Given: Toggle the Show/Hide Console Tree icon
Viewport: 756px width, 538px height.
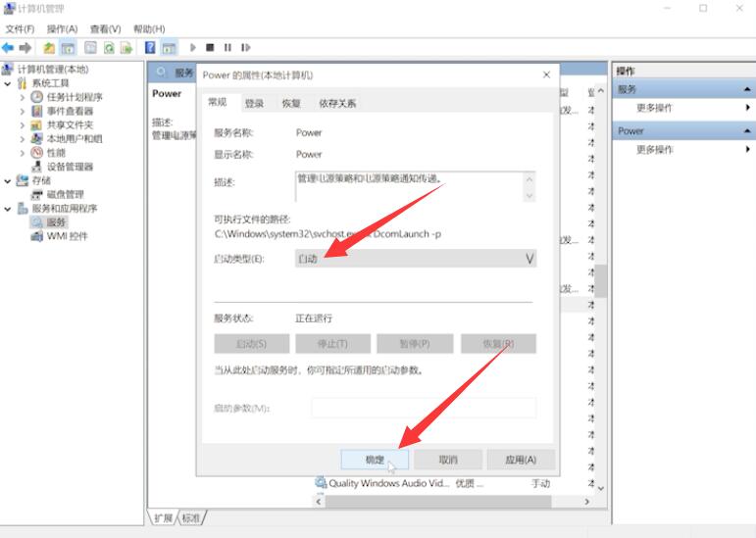Looking at the screenshot, I should 68,48.
